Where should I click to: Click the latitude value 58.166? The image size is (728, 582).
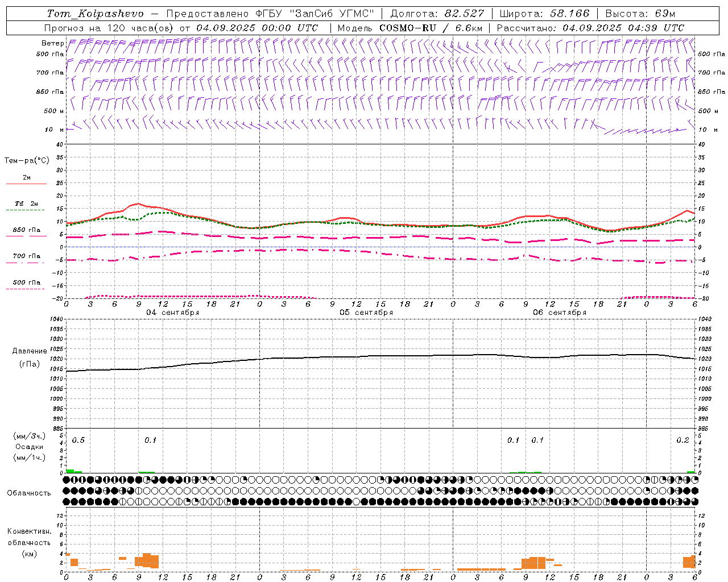[569, 14]
